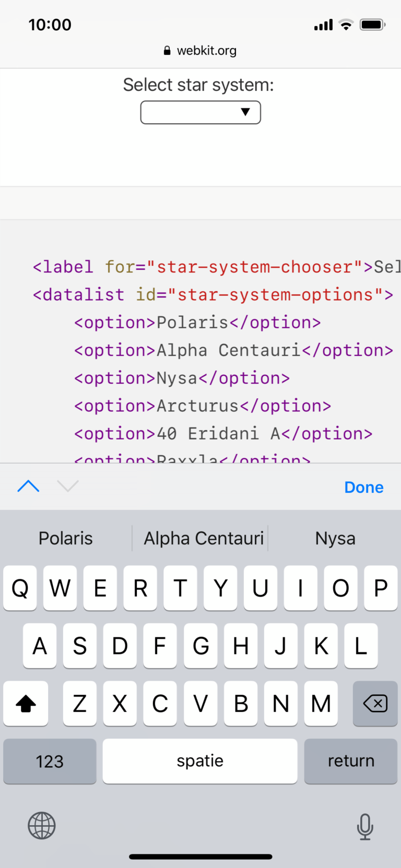The width and height of the screenshot is (401, 868).
Task: Tap the Wi-Fi icon in the status bar
Action: tap(345, 24)
